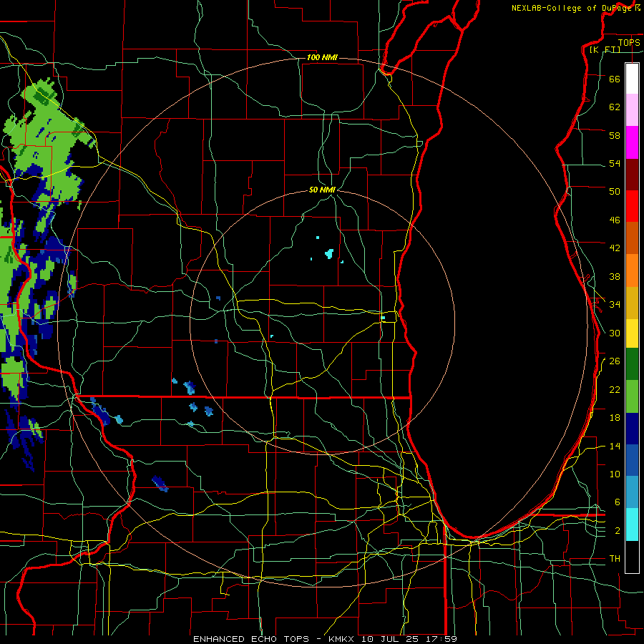
Task: Click the 10 legend value
Action: pos(615,474)
